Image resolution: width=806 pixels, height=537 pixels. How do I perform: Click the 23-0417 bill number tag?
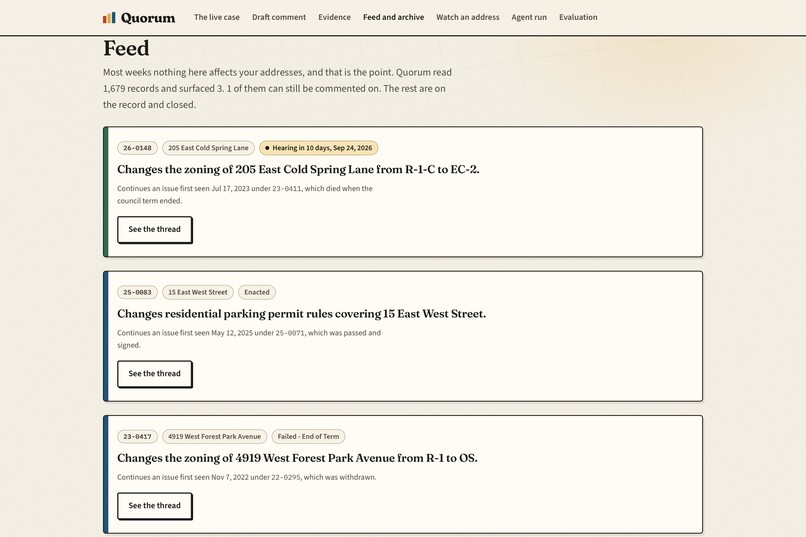pos(137,437)
